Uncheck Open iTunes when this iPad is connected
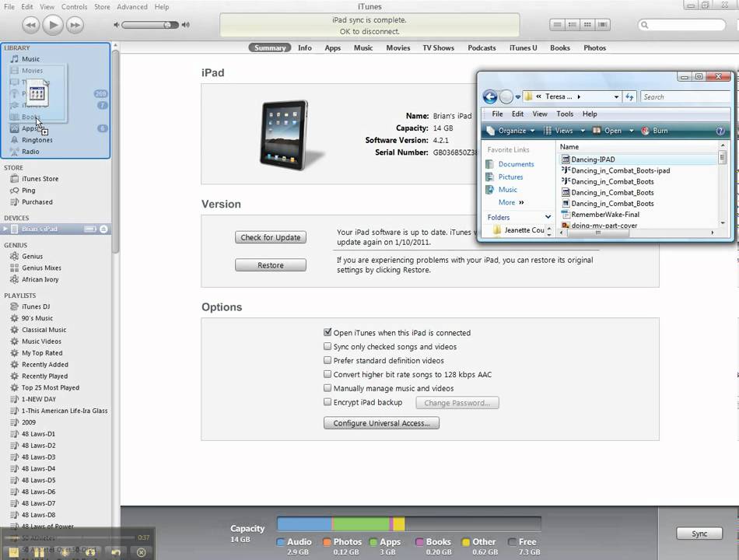Viewport: 739px width, 560px height. point(327,332)
